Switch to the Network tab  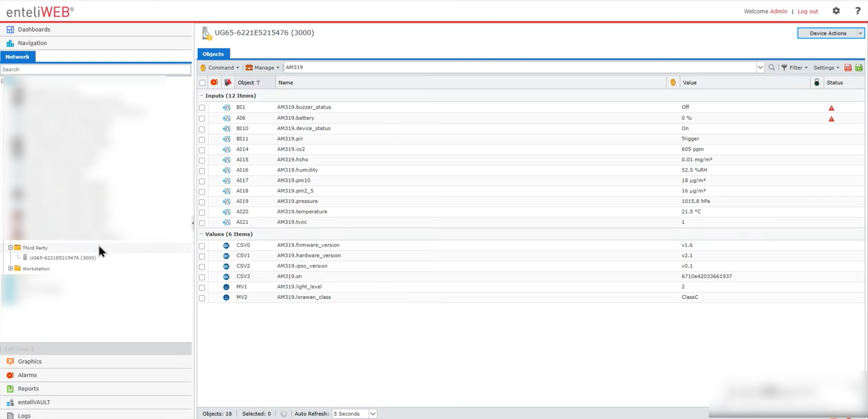(17, 57)
